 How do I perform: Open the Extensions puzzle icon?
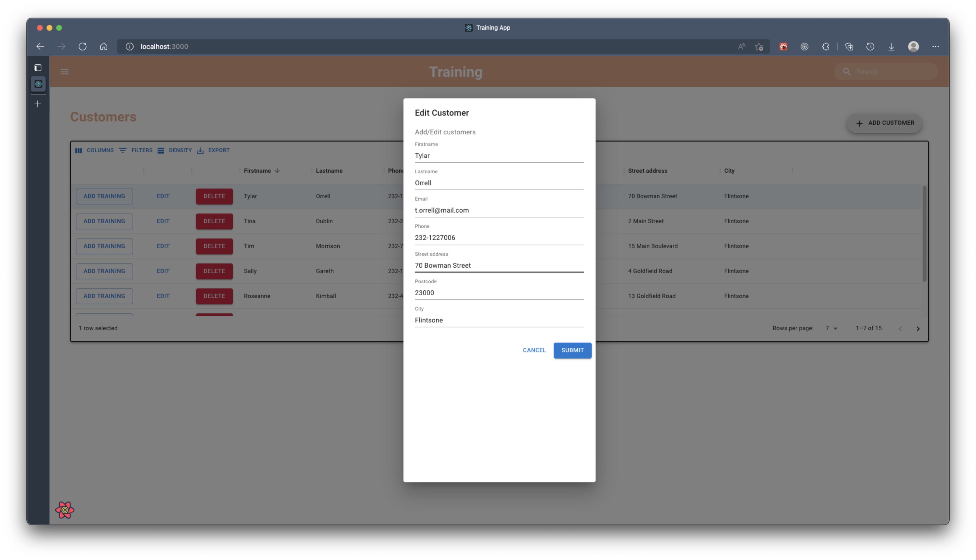click(825, 46)
